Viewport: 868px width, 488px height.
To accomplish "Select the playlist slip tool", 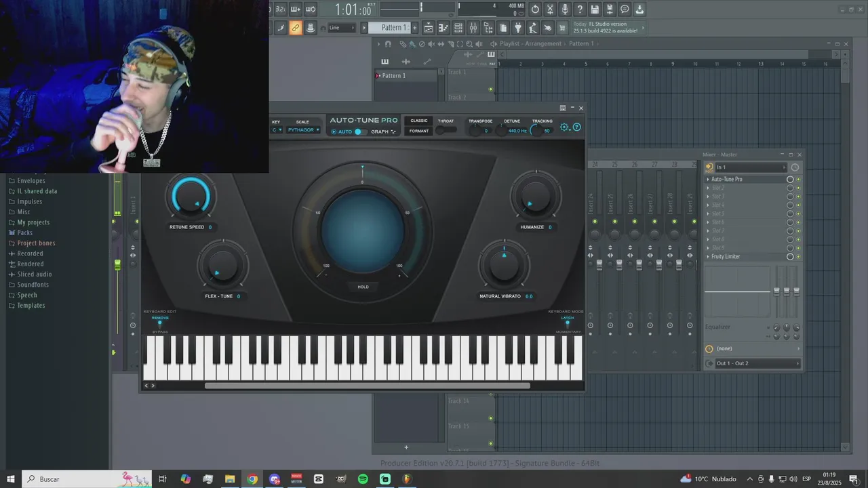I will 441,44.
